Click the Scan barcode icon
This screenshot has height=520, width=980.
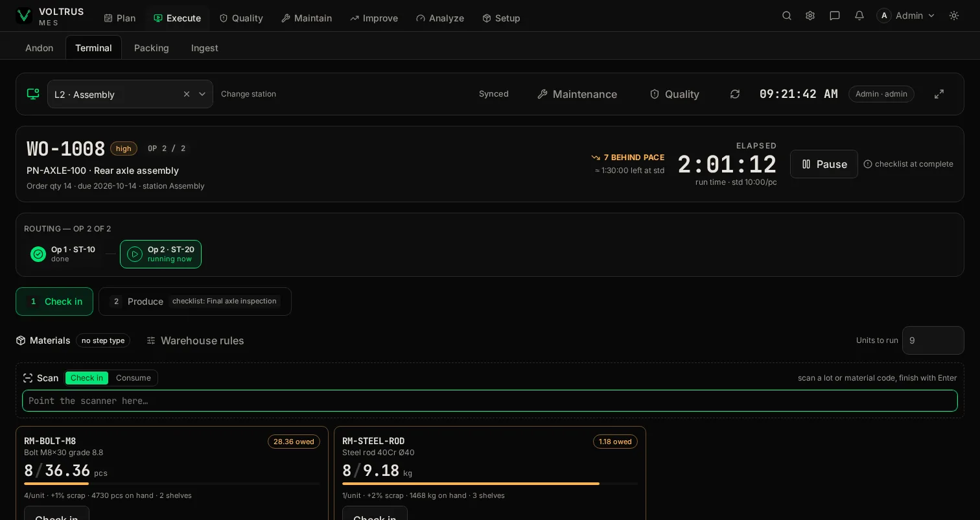click(x=28, y=378)
